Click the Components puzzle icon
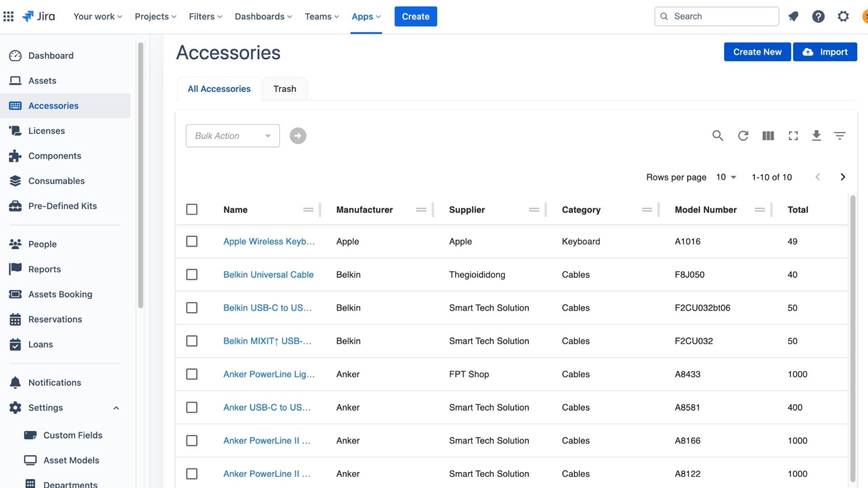Screen dimensions: 868x488 pos(15,156)
